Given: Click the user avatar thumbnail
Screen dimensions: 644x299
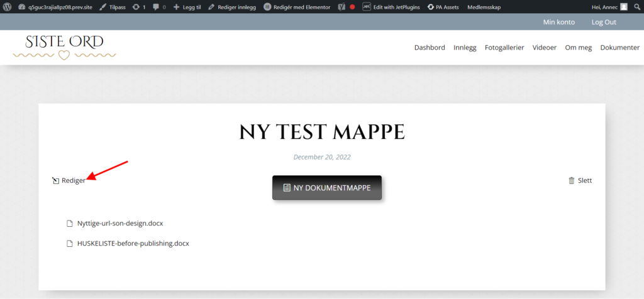Looking at the screenshot, I should 624,7.
